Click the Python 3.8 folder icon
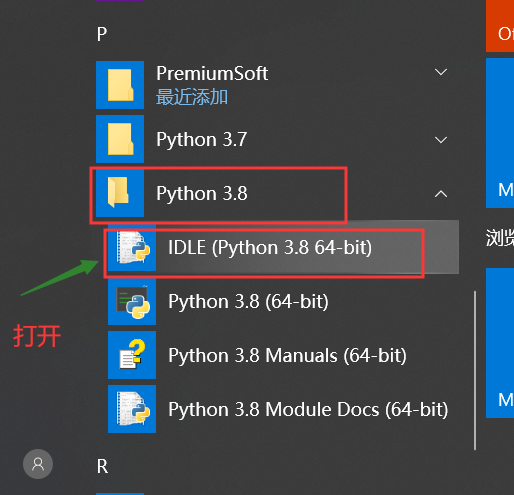The width and height of the screenshot is (514, 495). pos(120,193)
